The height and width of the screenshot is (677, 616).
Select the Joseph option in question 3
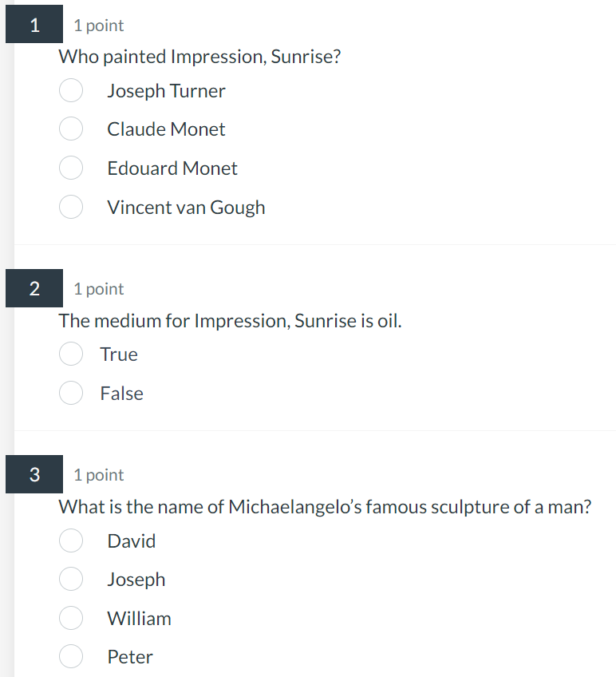[x=71, y=579]
